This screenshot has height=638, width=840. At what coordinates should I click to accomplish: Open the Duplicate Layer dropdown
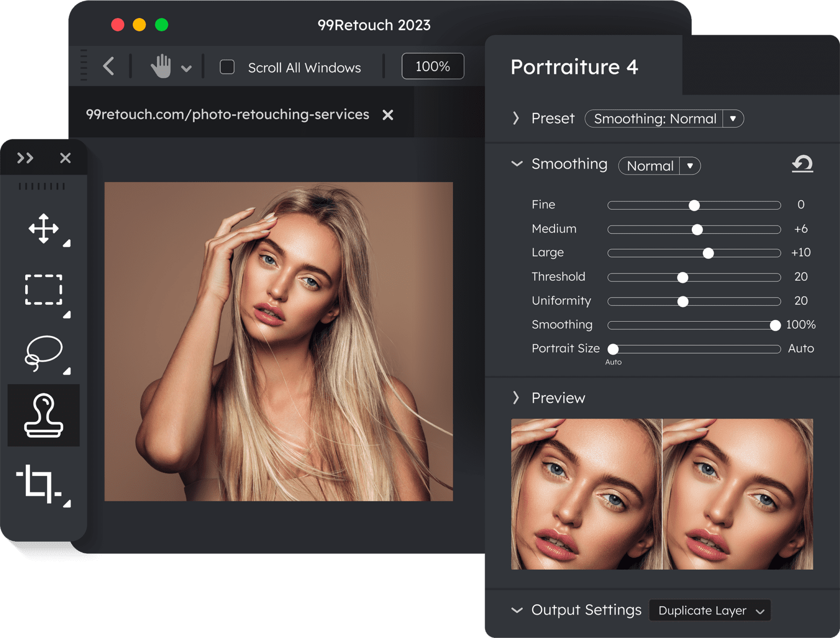point(710,611)
